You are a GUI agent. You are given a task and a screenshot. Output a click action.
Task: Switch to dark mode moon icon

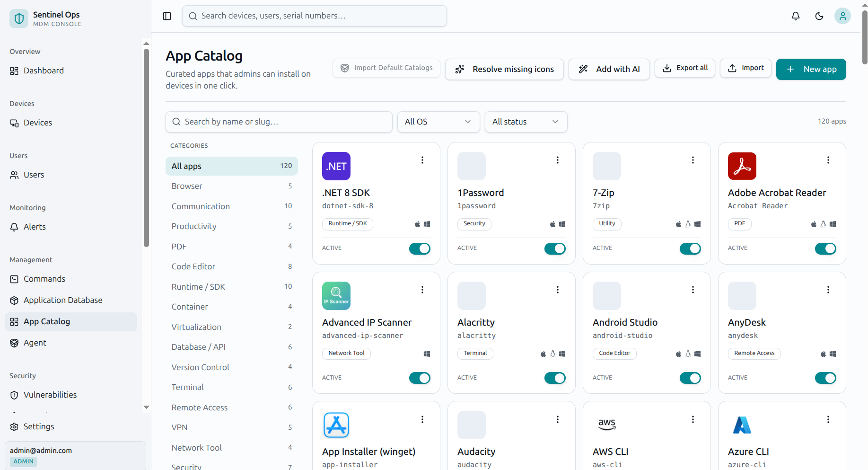(x=819, y=16)
